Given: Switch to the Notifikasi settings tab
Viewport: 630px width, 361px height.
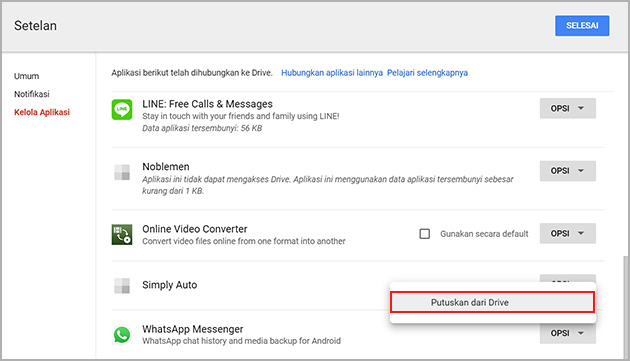Looking at the screenshot, I should tap(32, 94).
